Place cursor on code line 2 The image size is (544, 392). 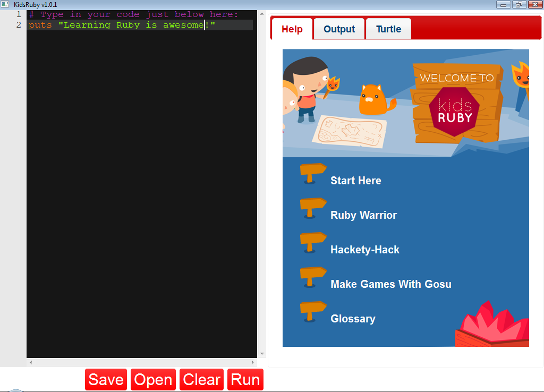140,25
